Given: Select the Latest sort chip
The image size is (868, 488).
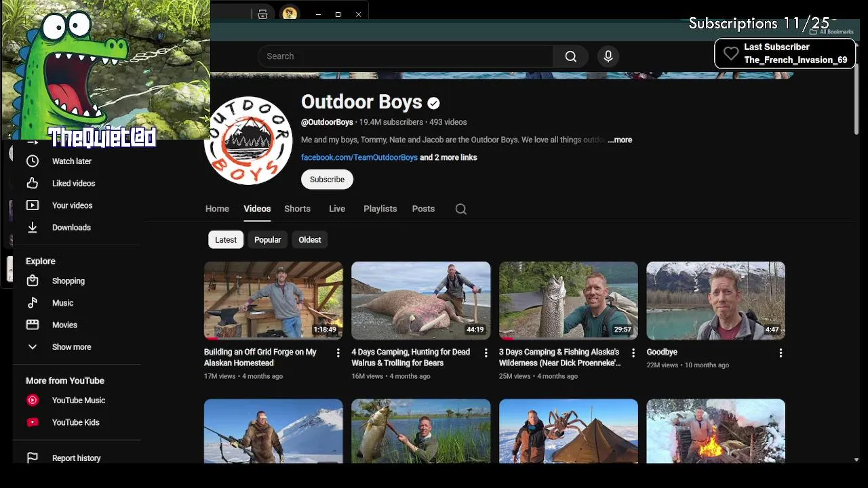Looking at the screenshot, I should coord(226,240).
